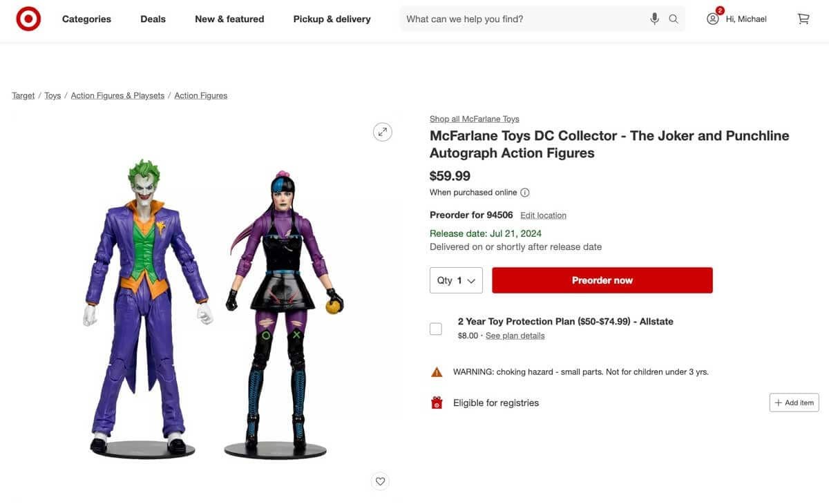Open the shopping cart icon
Screen dimensions: 829x504
802,19
